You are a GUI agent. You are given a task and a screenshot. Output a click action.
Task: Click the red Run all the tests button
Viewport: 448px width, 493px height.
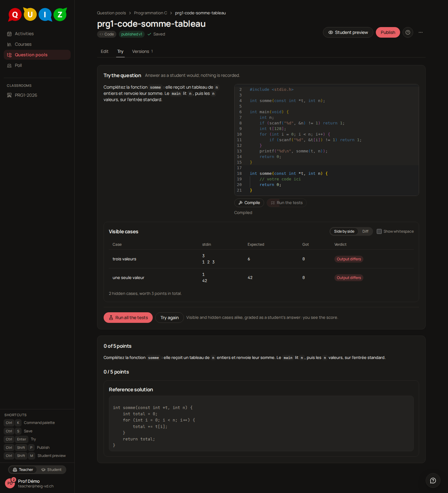point(128,318)
